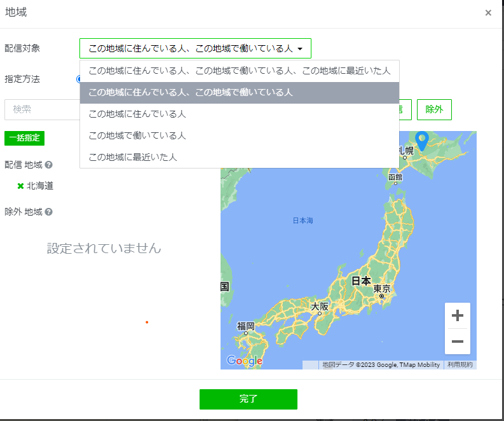Select highlighted 住んでいる人、働いている人 option
504x421 pixels.
(x=240, y=93)
